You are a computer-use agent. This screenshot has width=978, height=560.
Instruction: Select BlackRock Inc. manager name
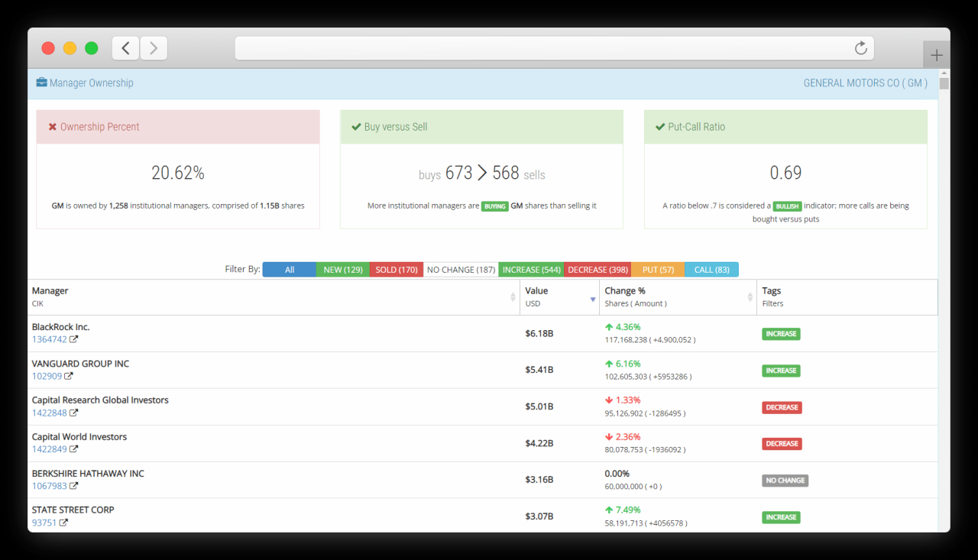tap(61, 327)
